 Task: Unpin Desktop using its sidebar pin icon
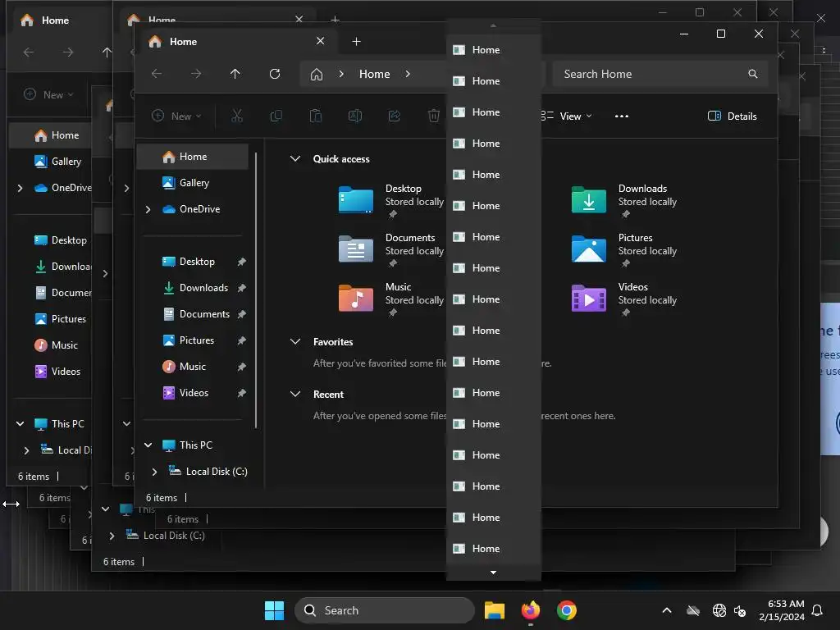242,262
